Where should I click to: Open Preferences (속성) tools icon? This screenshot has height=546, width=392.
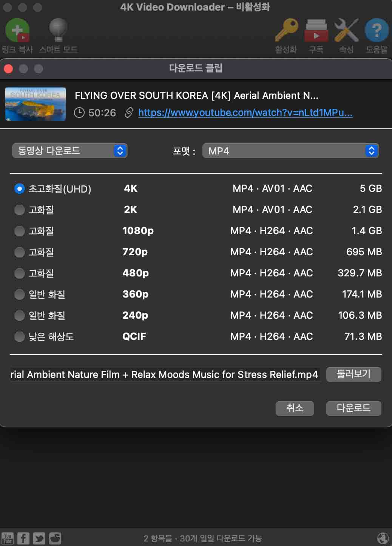point(346,30)
